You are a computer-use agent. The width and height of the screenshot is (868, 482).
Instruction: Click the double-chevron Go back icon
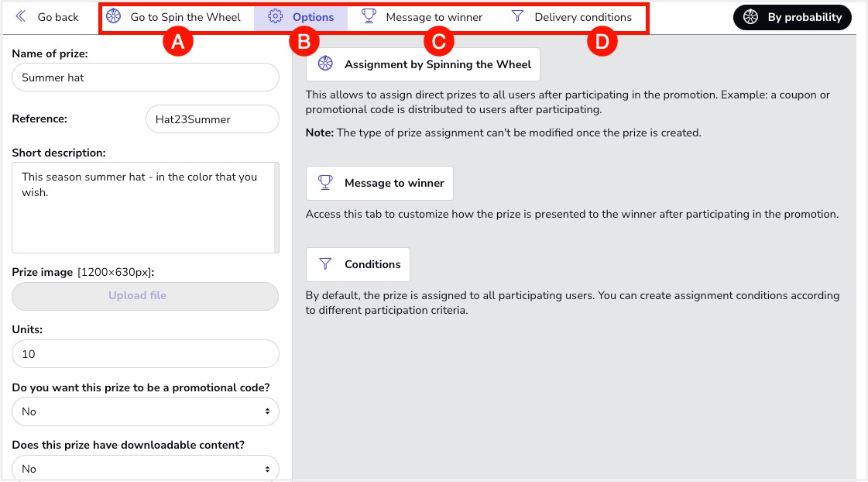(x=21, y=17)
